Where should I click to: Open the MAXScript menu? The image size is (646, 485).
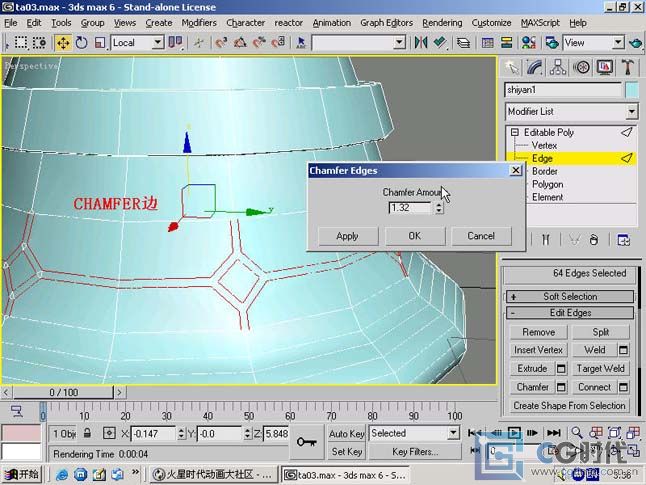coord(540,23)
